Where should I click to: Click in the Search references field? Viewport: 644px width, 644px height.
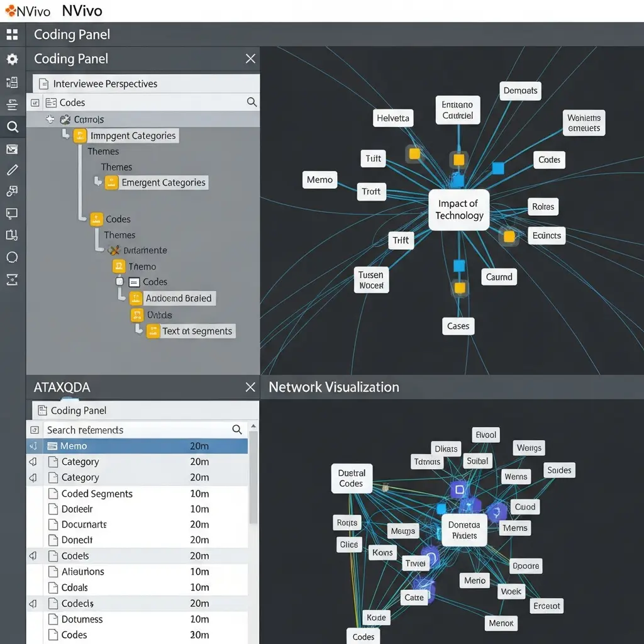[x=145, y=430]
